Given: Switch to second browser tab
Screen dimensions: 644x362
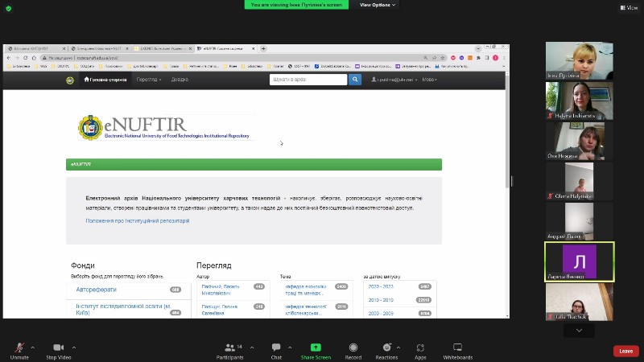Looking at the screenshot, I should 99,48.
